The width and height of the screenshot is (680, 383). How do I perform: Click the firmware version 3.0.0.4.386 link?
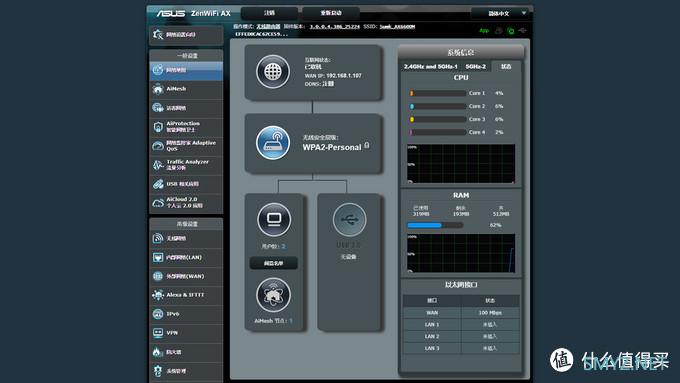pyautogui.click(x=334, y=26)
